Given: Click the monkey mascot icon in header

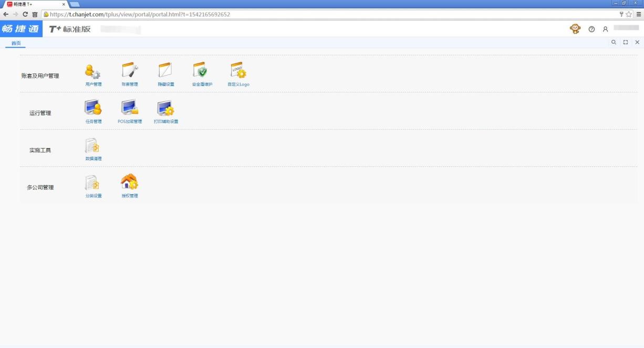Looking at the screenshot, I should tap(575, 29).
